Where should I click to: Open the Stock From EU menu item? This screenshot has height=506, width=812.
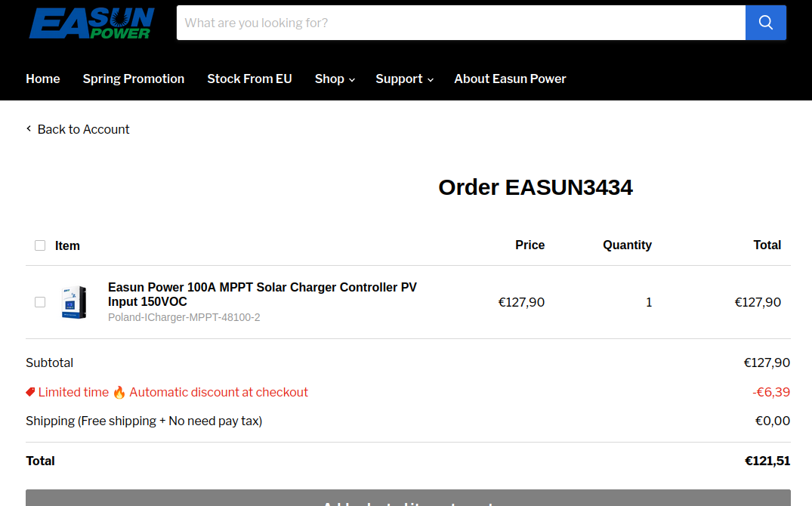[249, 79]
